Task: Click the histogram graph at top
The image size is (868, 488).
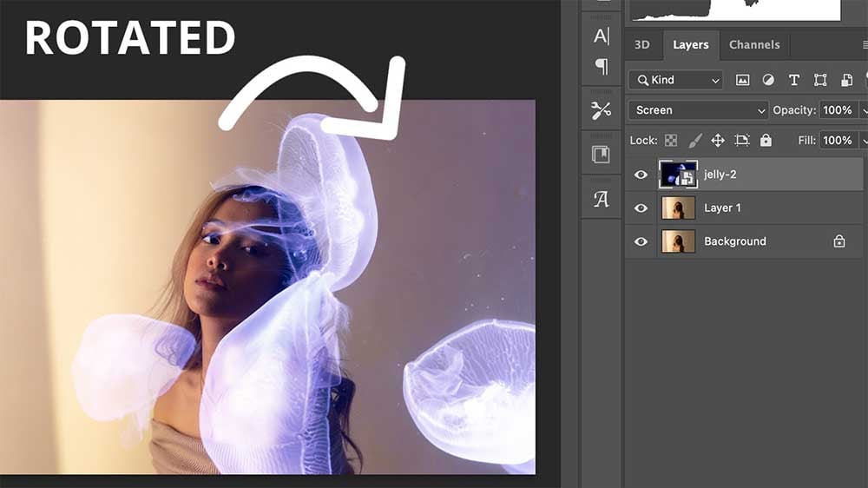Action: 736,10
